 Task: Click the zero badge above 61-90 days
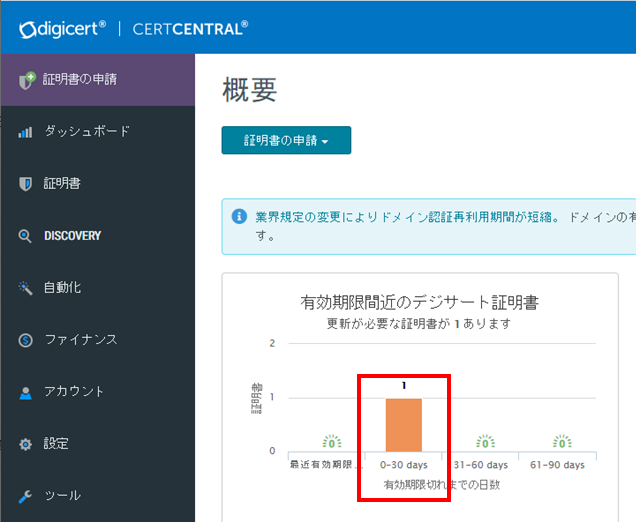coord(562,442)
